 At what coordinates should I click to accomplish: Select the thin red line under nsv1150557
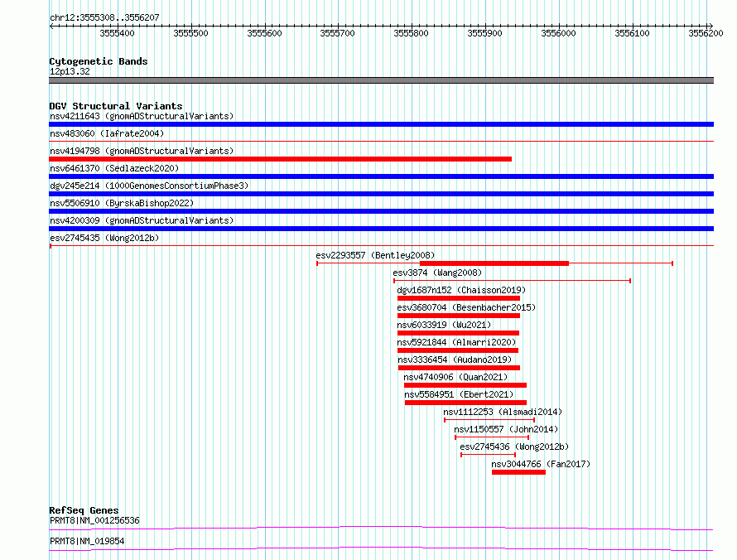pyautogui.click(x=492, y=437)
